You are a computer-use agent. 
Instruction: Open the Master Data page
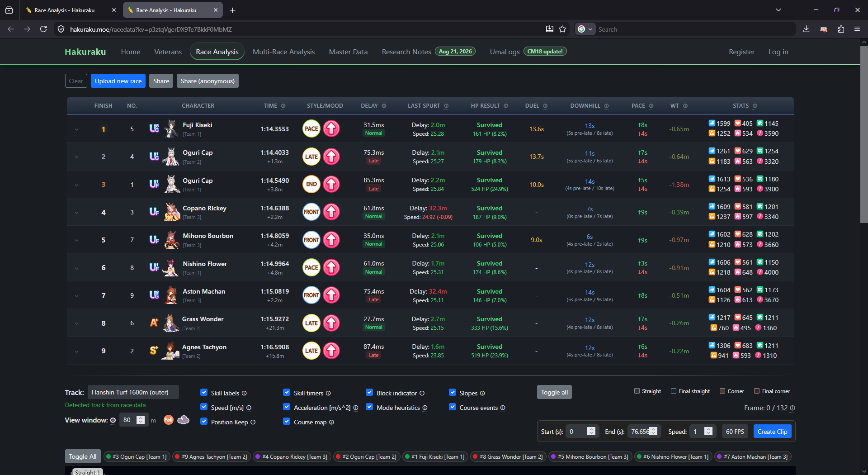(348, 52)
